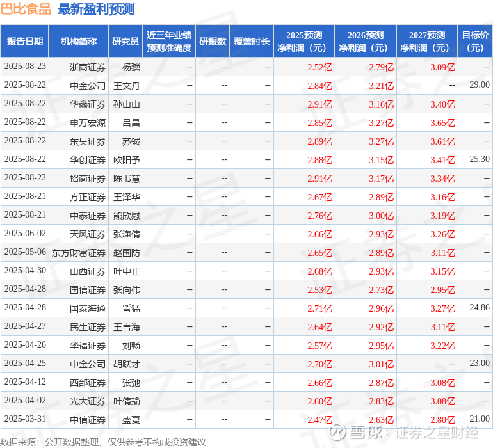Screen dimensions: 493x448
Task: Select the 研报数 column header
Action: tap(213, 41)
